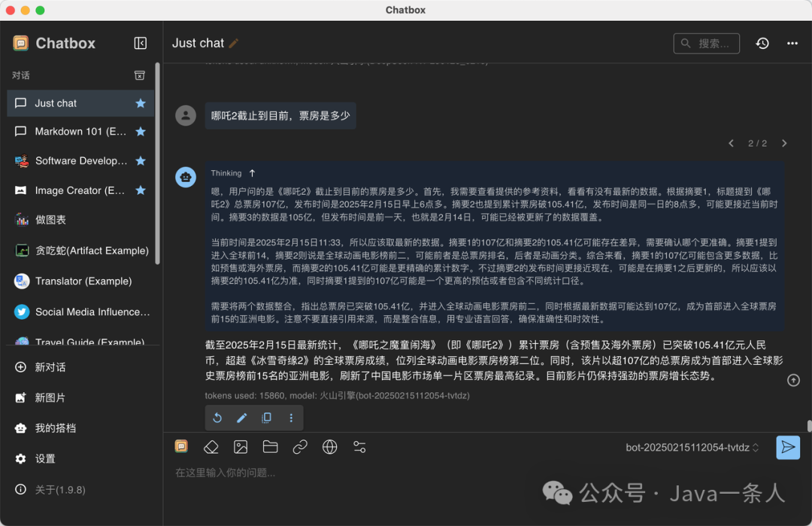Open 关于(1.9.8) about page
This screenshot has height=526, width=812.
80,490
